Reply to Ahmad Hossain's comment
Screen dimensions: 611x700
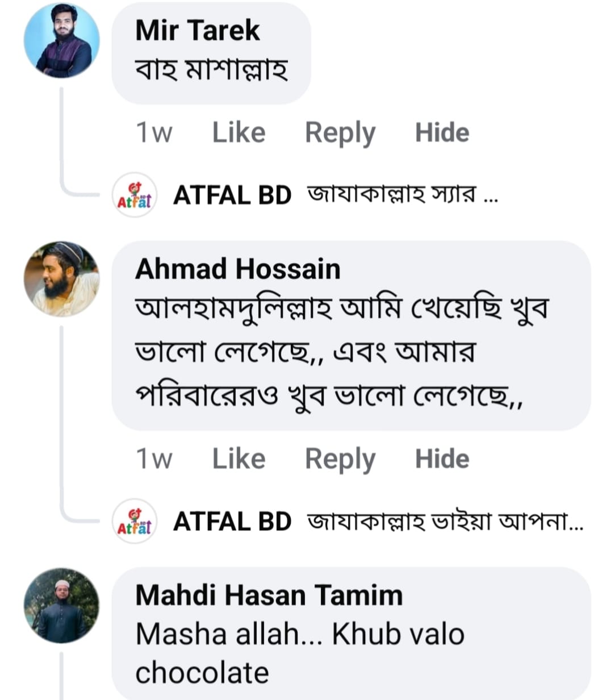[x=340, y=459]
